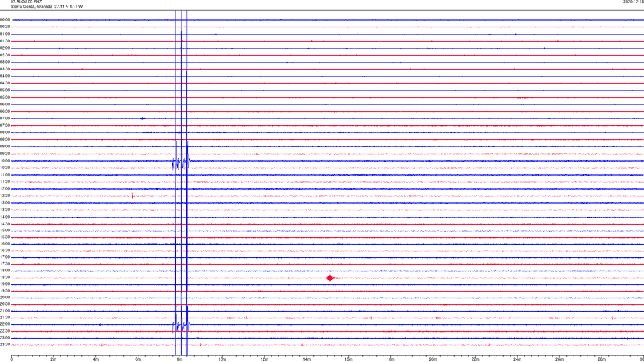Select the 10:30 trace time label
644x362 pixels.
point(5,168)
